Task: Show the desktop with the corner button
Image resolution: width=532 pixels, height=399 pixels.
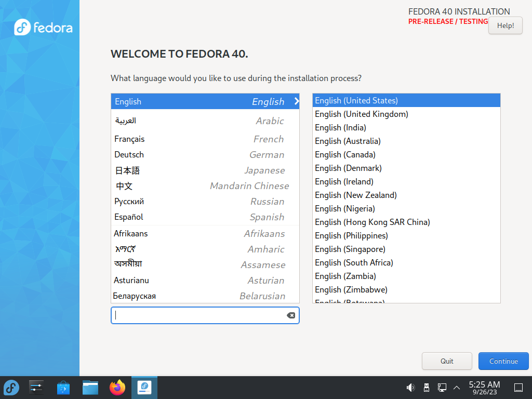Action: point(518,388)
